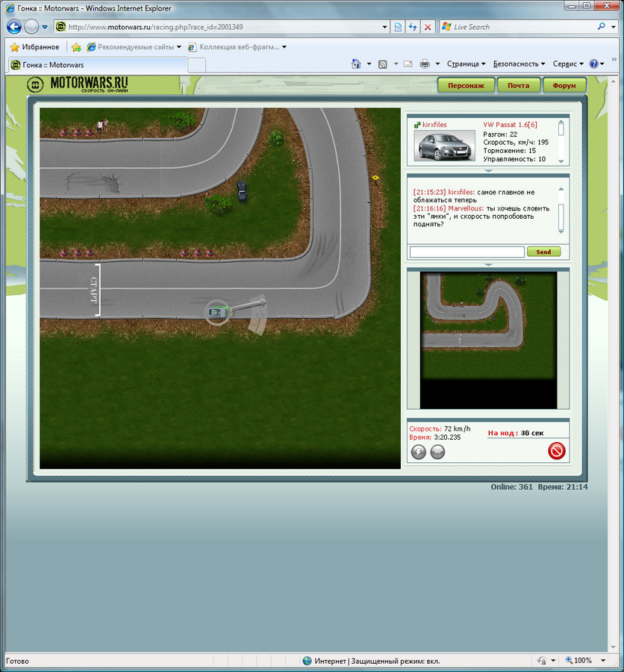The image size is (624, 672).
Task: Select the player car on the track
Action: tap(218, 312)
